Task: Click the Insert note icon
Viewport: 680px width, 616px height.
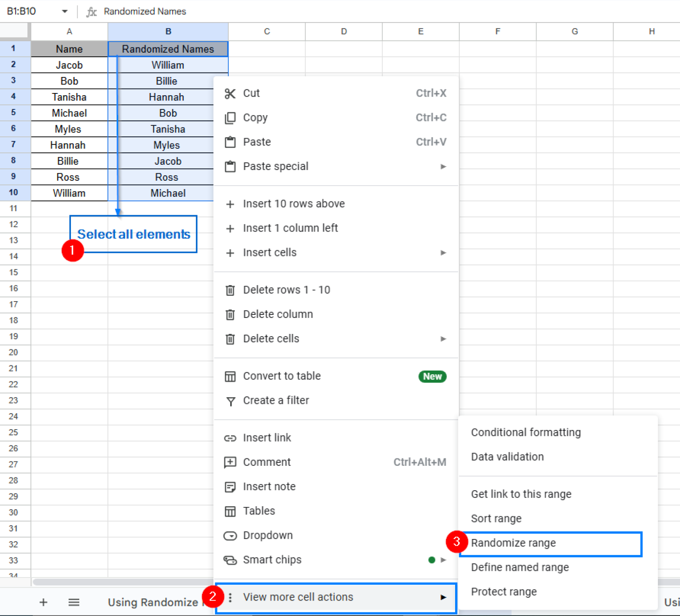Action: click(x=230, y=486)
